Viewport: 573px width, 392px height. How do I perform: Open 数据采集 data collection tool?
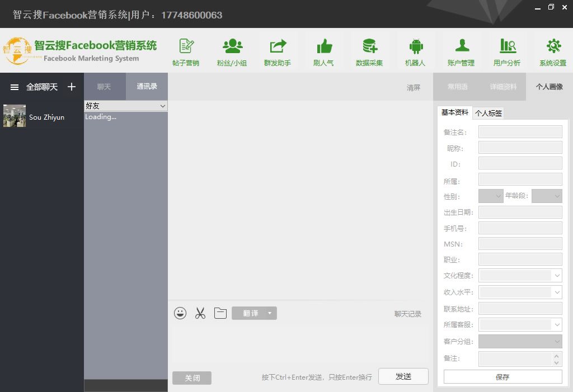[369, 52]
